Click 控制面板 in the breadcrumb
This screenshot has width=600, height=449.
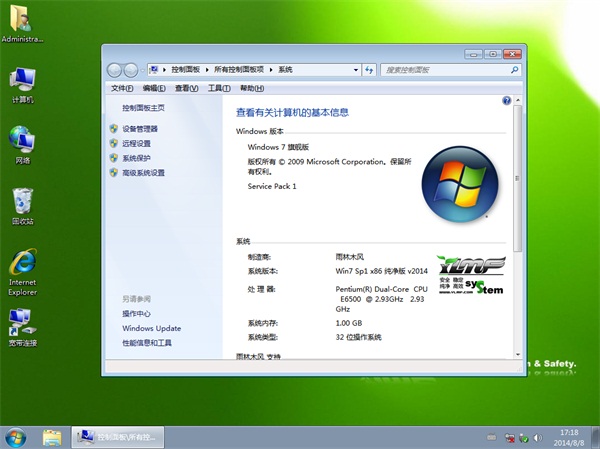(x=186, y=70)
